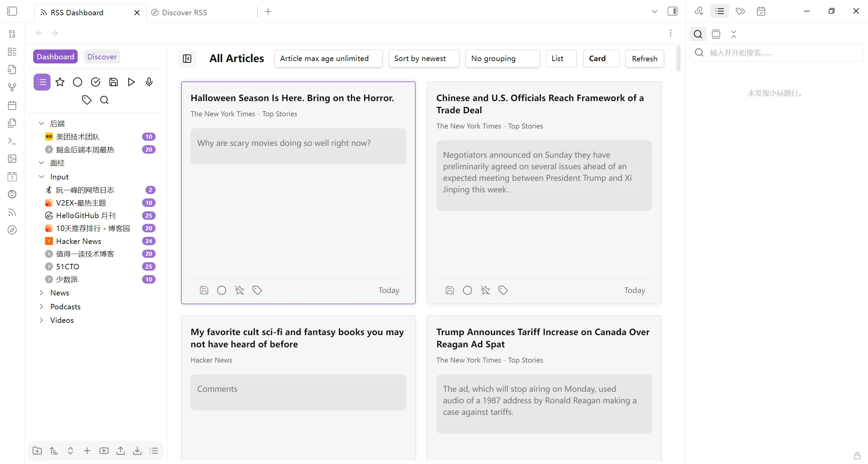
Task: Click the import OPML download icon
Action: [x=137, y=450]
